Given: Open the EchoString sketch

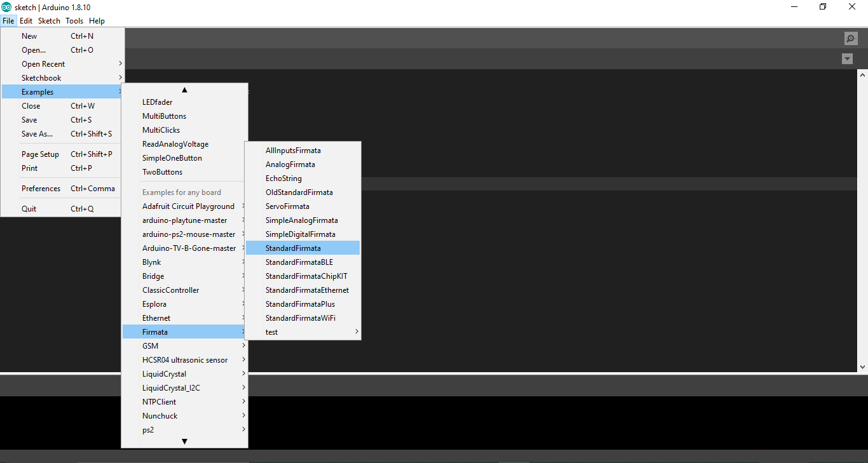Looking at the screenshot, I should click(302, 178).
